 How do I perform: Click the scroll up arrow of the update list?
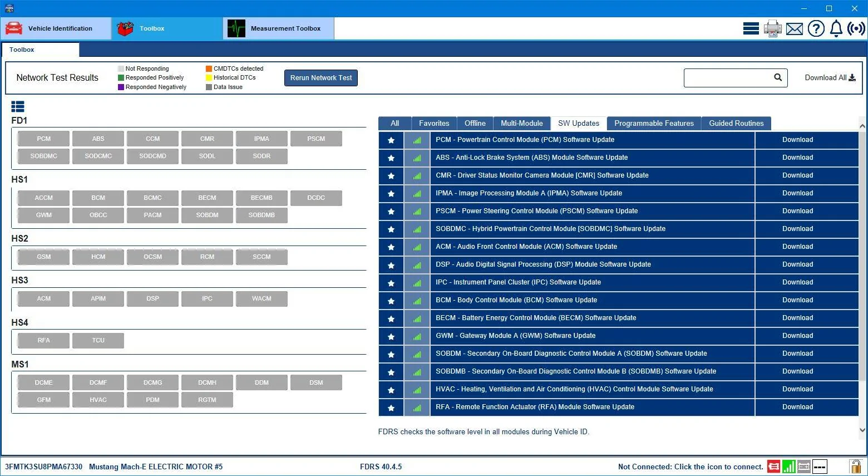(x=862, y=126)
